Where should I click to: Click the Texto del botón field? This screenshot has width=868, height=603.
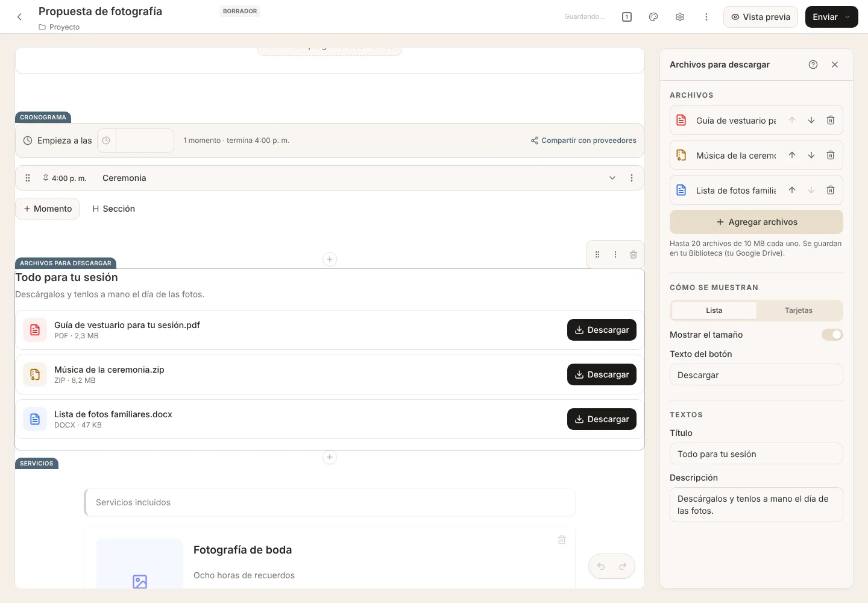pos(756,374)
